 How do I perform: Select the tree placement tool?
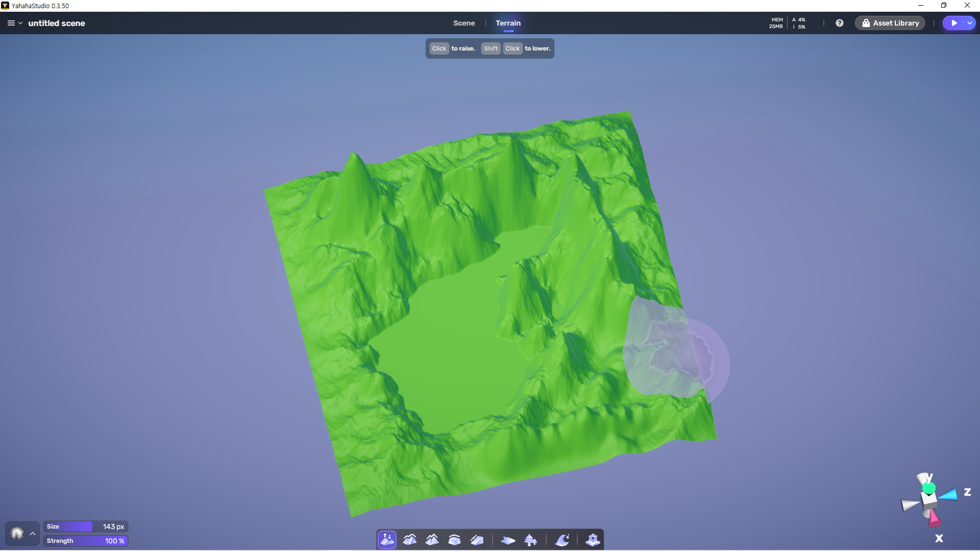pyautogui.click(x=530, y=540)
